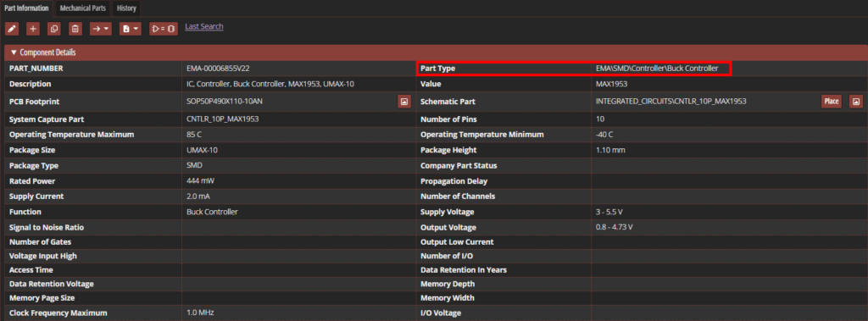The image size is (868, 321).
Task: Click the Company Part Status label
Action: [x=459, y=165]
